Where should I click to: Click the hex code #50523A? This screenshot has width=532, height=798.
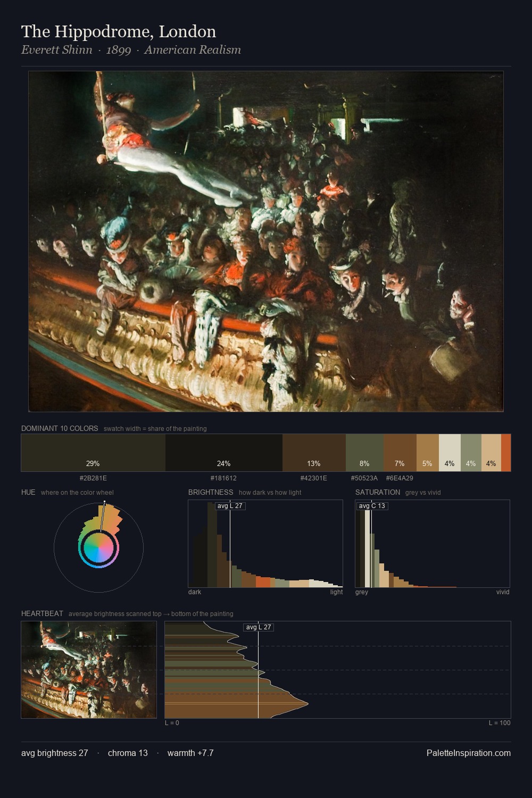pyautogui.click(x=364, y=478)
